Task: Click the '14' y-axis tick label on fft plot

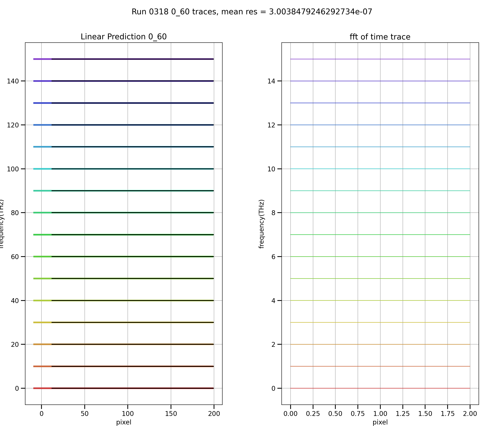Action: click(x=271, y=81)
